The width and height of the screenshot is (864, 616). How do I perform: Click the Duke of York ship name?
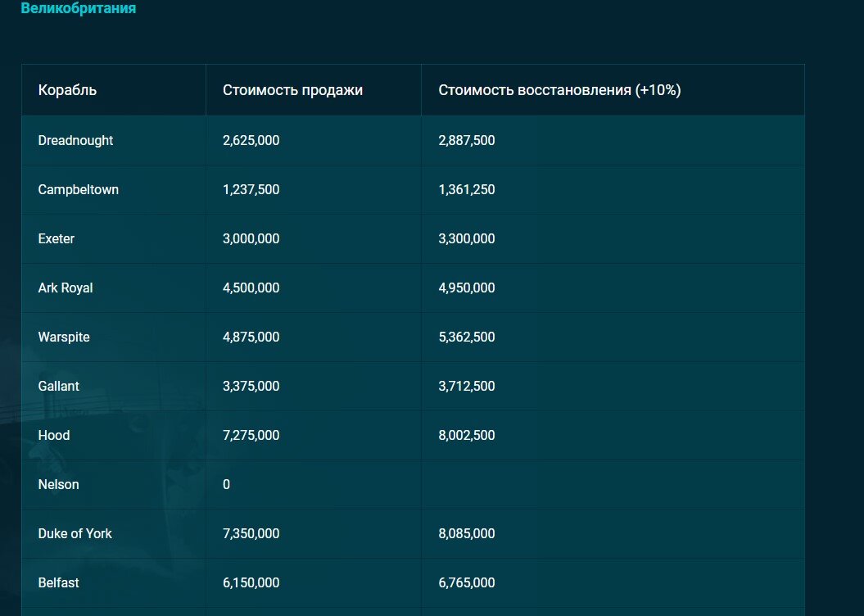[x=75, y=533]
